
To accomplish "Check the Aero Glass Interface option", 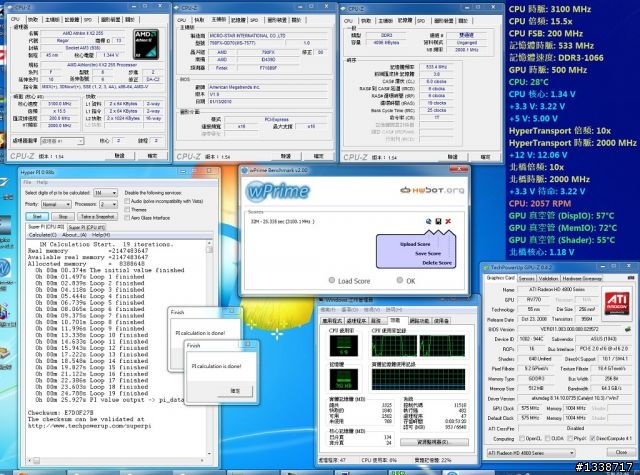I will (x=127, y=218).
